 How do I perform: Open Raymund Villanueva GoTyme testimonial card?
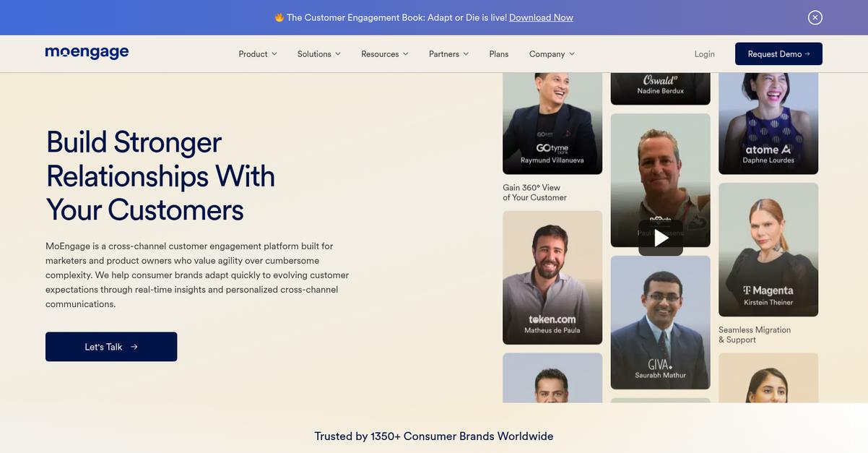(x=552, y=123)
